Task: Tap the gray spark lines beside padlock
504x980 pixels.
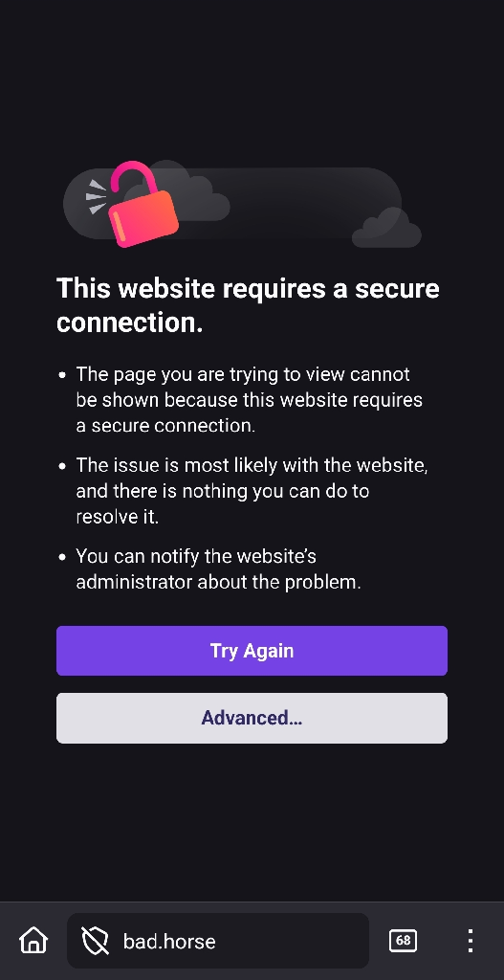Action: (x=97, y=196)
